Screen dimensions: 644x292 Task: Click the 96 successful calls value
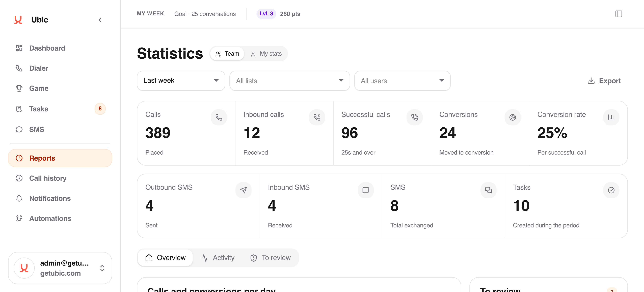(x=350, y=133)
